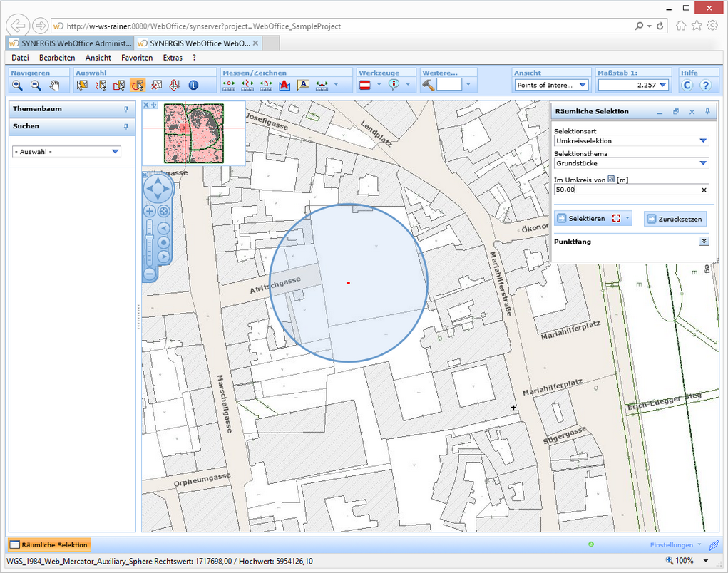This screenshot has height=573, width=728.
Task: Expand the Punktfang section
Action: 704,242
